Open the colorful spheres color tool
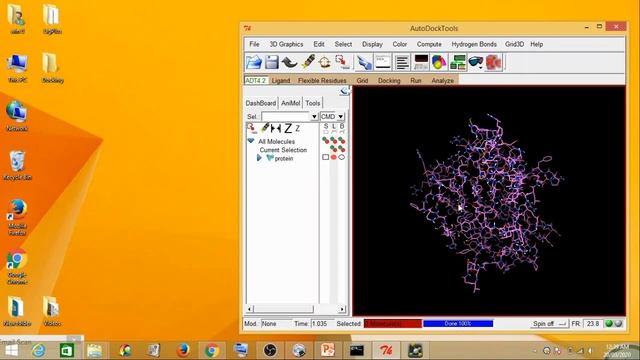The width and height of the screenshot is (640, 360). tap(439, 62)
